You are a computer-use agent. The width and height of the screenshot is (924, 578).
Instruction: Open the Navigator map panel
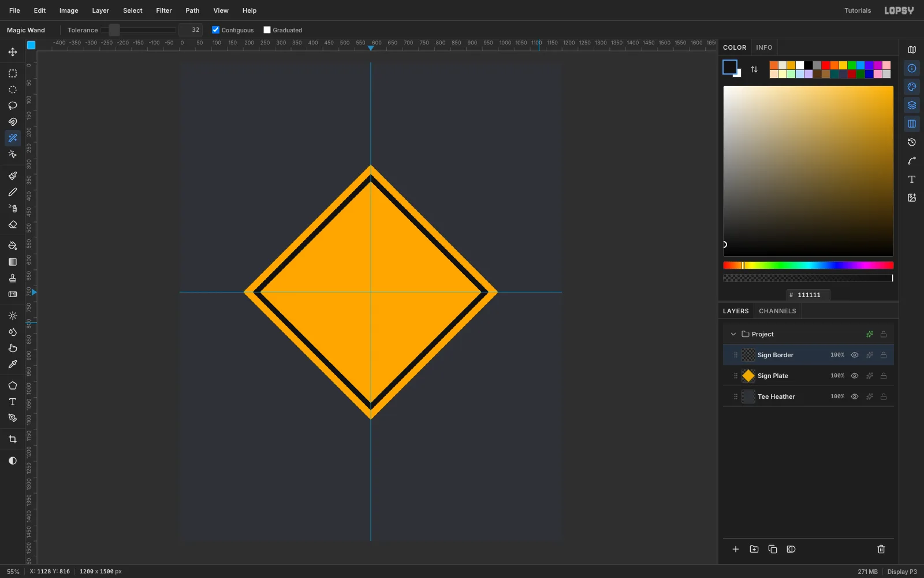point(912,50)
